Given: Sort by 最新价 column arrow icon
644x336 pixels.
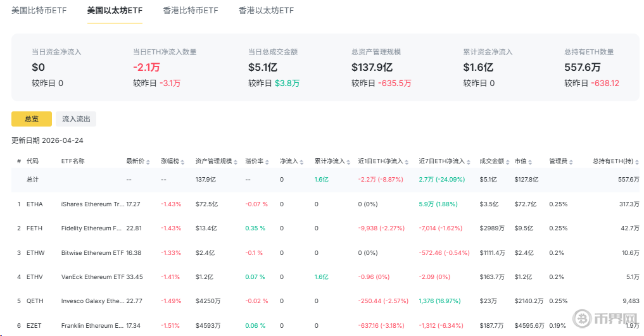Looking at the screenshot, I should pyautogui.click(x=148, y=161).
